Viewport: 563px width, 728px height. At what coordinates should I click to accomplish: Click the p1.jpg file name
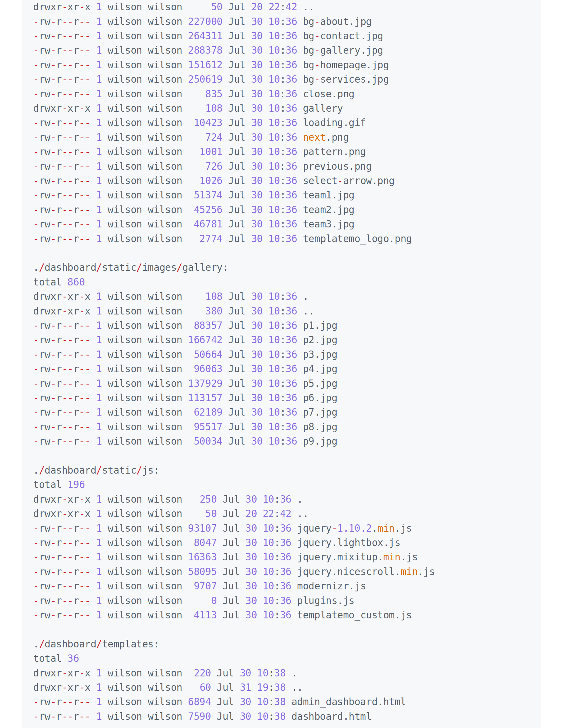320,326
